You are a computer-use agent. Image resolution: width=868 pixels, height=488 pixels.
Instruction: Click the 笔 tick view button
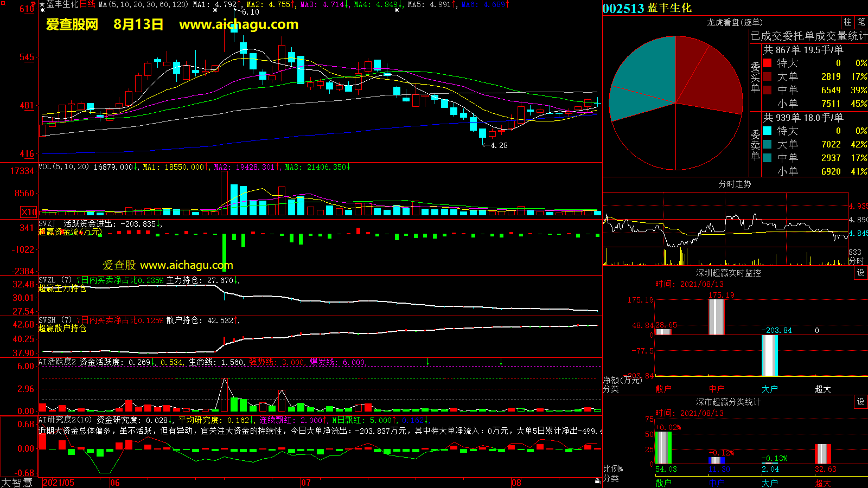click(861, 22)
